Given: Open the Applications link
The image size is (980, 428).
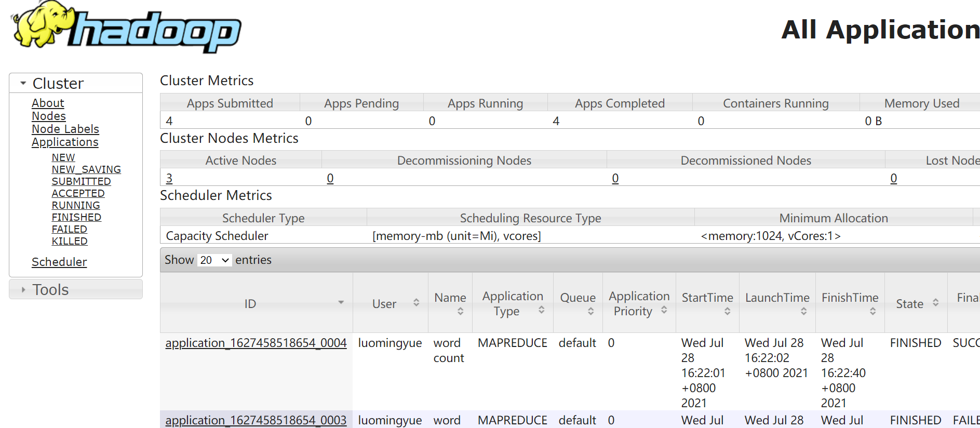Looking at the screenshot, I should click(x=65, y=142).
